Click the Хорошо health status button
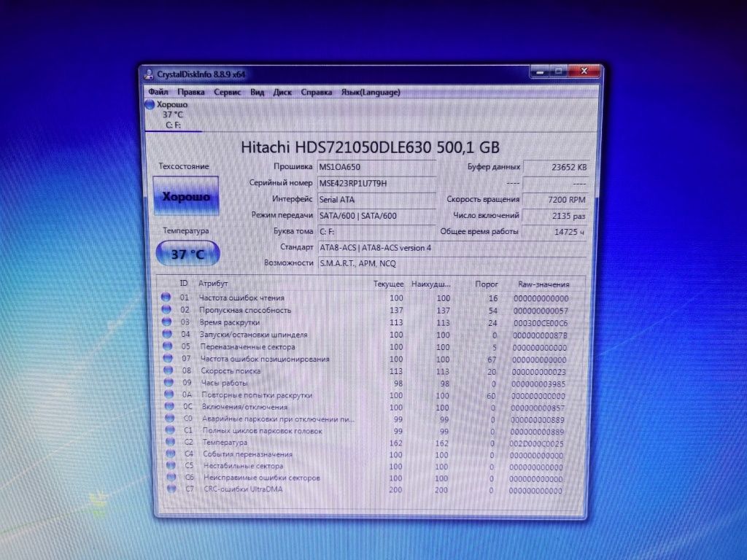Image resolution: width=747 pixels, height=560 pixels. tap(186, 196)
